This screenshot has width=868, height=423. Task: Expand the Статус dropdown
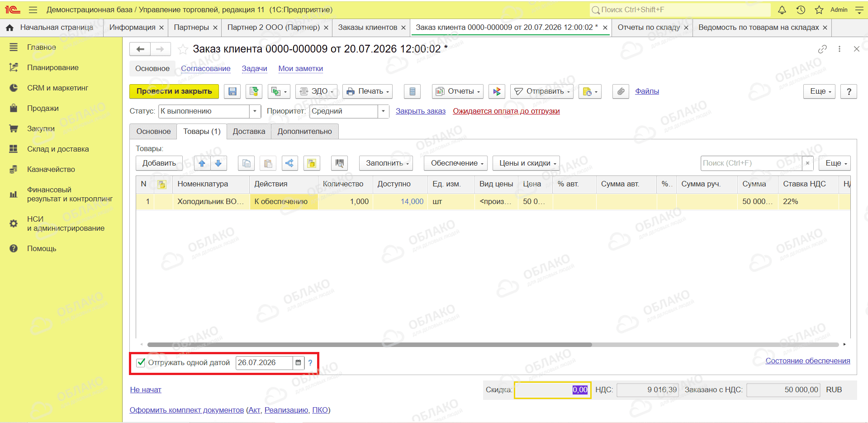(256, 111)
